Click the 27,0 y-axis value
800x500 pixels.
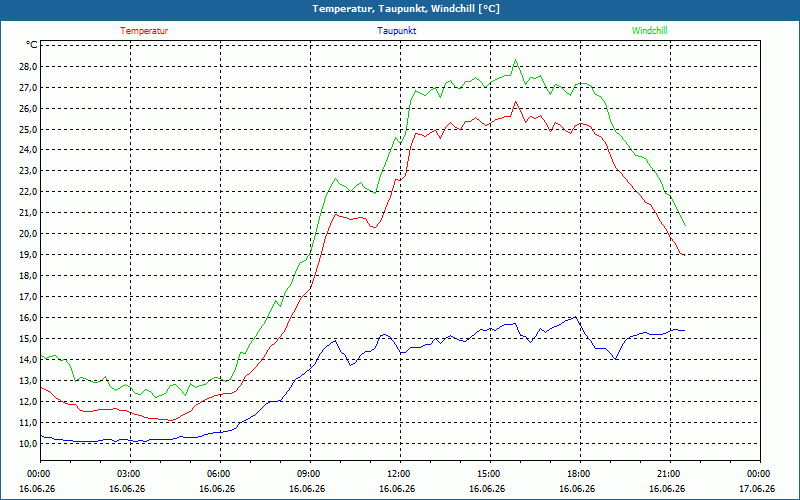[28, 87]
